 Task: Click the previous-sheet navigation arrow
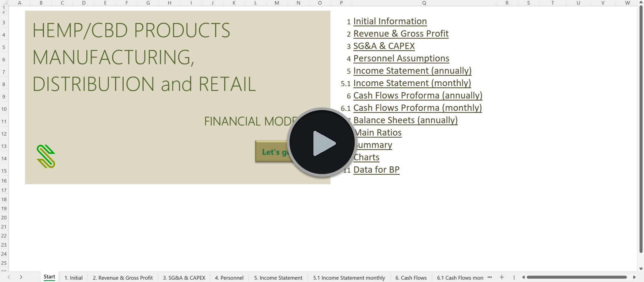click(x=9, y=277)
